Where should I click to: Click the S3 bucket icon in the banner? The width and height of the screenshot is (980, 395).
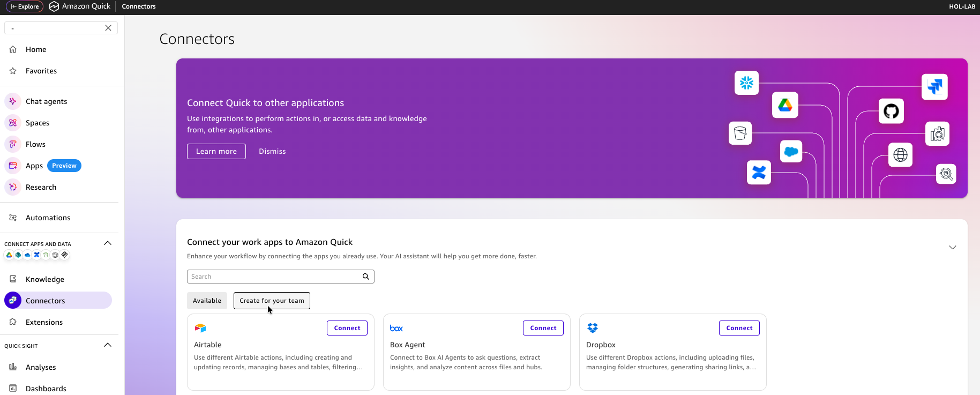[740, 133]
